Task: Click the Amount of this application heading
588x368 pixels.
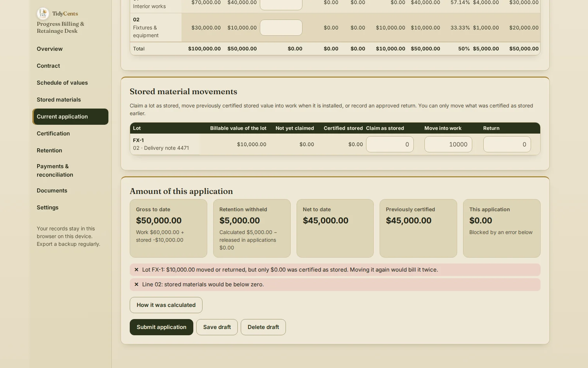Action: [x=181, y=191]
